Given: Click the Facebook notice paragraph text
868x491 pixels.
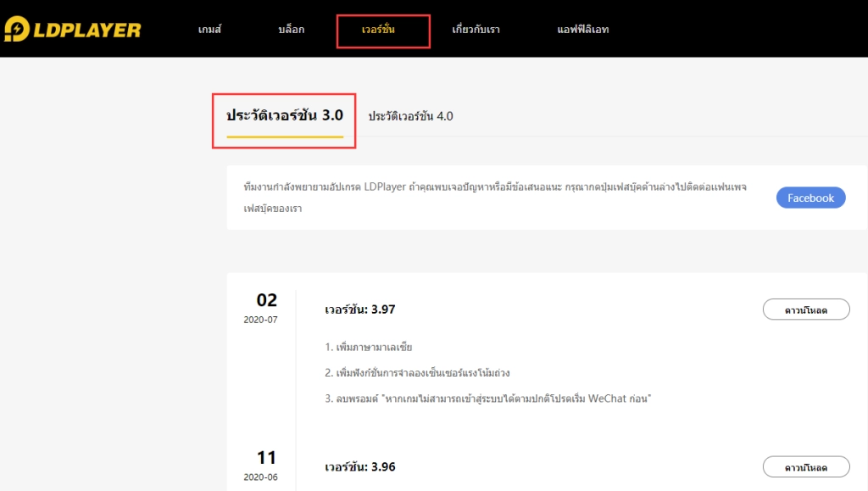Looking at the screenshot, I should 495,197.
